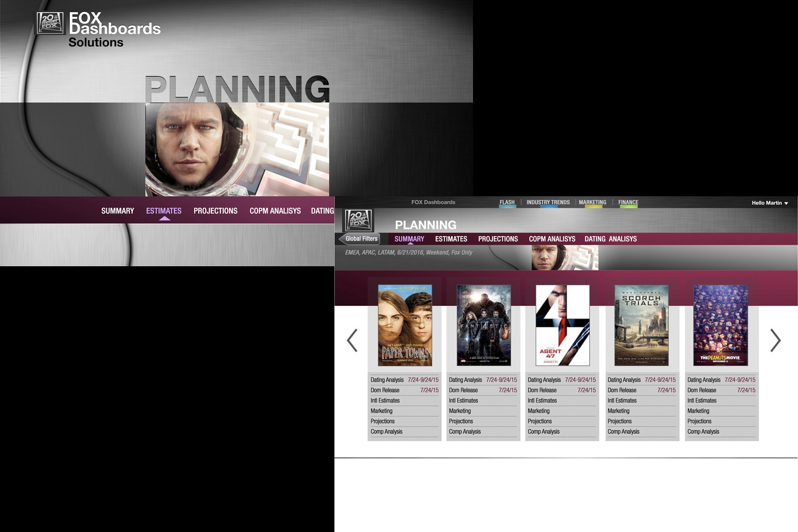Open the FLASH top navigation tab
Viewport: 798px width, 532px height.
[507, 202]
